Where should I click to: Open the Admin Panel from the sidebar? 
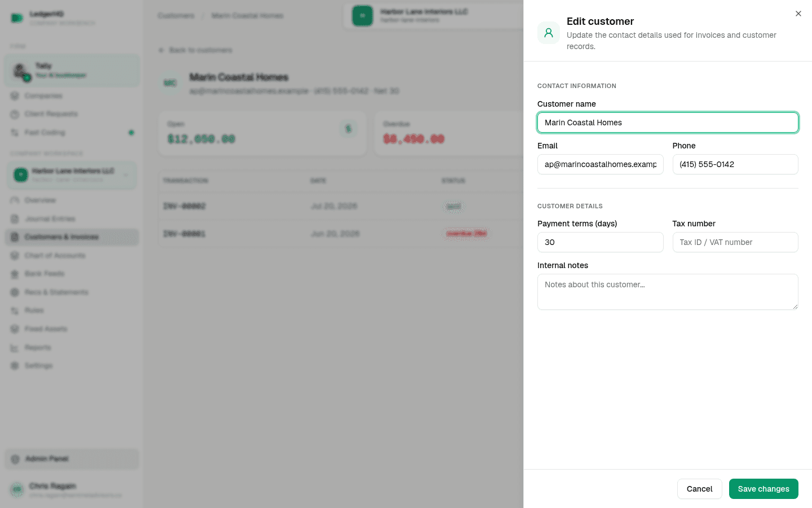pyautogui.click(x=72, y=459)
